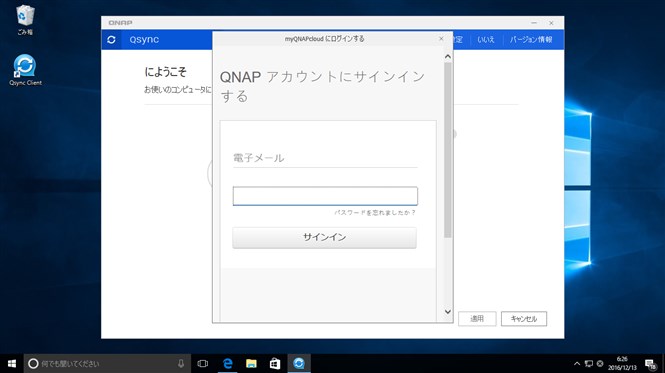Click the 適用 button in Qsync window
The width and height of the screenshot is (665, 373).
pos(477,319)
